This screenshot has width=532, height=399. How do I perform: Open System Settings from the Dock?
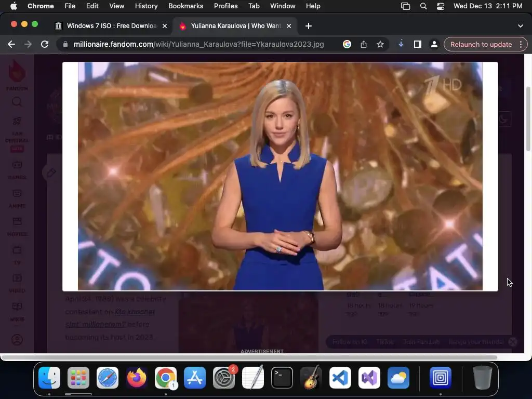tap(224, 377)
